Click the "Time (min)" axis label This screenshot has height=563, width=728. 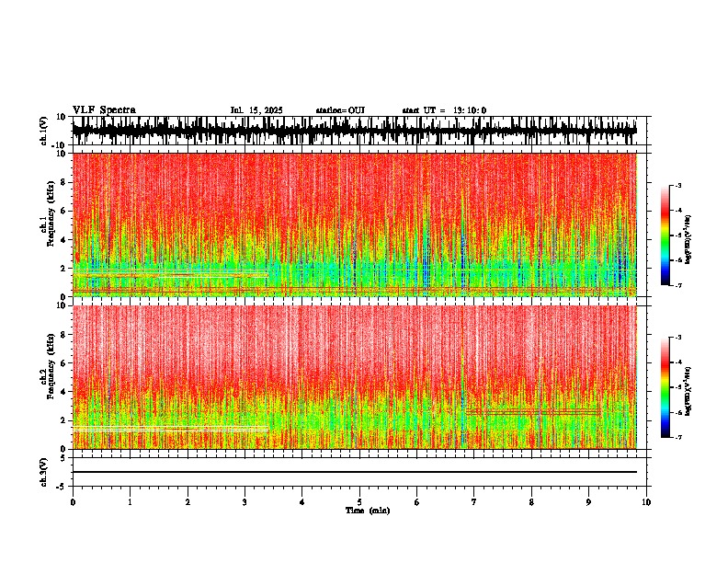pyautogui.click(x=368, y=511)
